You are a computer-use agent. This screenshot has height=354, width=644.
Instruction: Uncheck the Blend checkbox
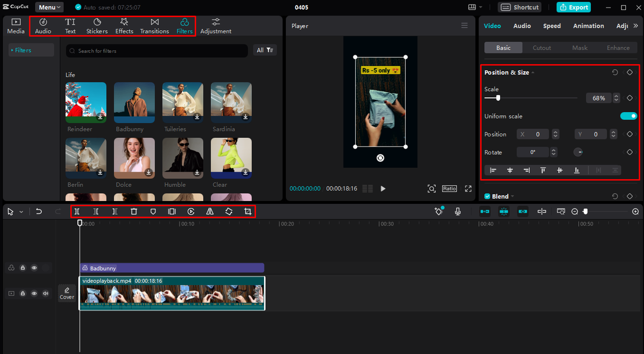click(487, 196)
